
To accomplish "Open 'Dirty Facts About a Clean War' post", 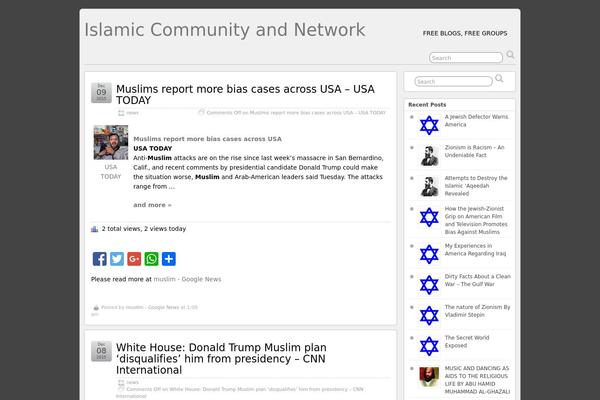I will click(x=478, y=280).
